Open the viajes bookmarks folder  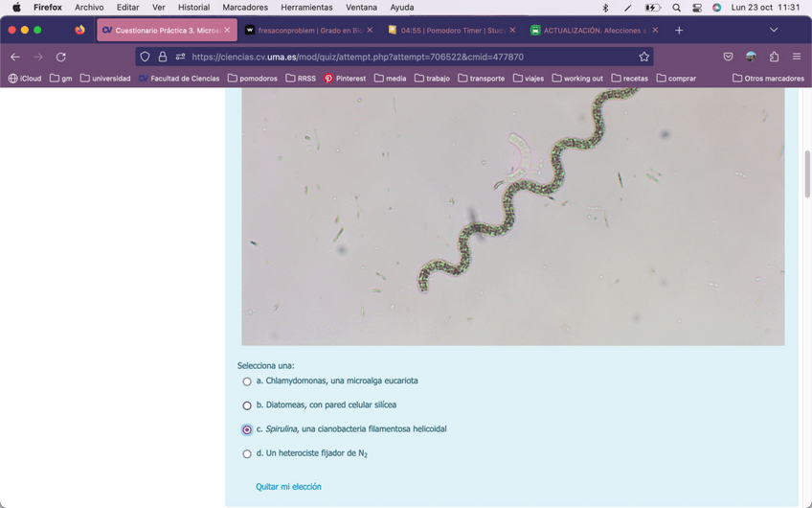pos(529,79)
